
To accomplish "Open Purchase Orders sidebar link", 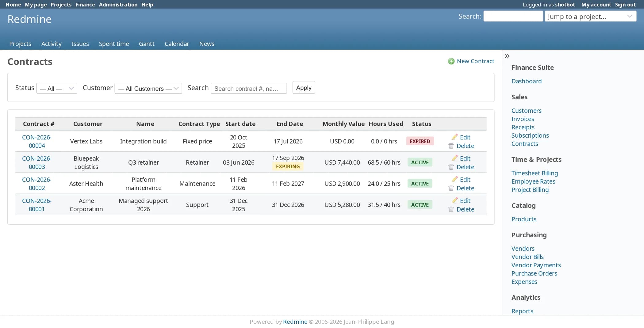I will click(x=534, y=273).
